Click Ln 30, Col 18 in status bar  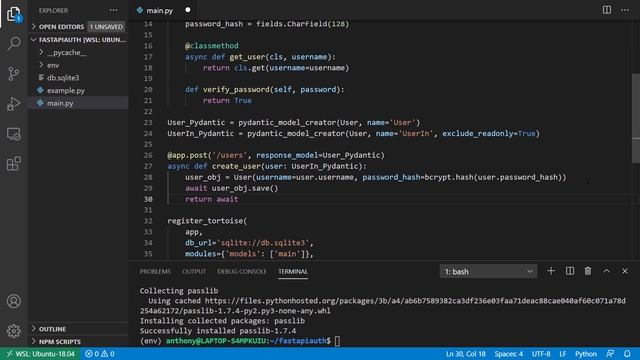click(x=465, y=354)
